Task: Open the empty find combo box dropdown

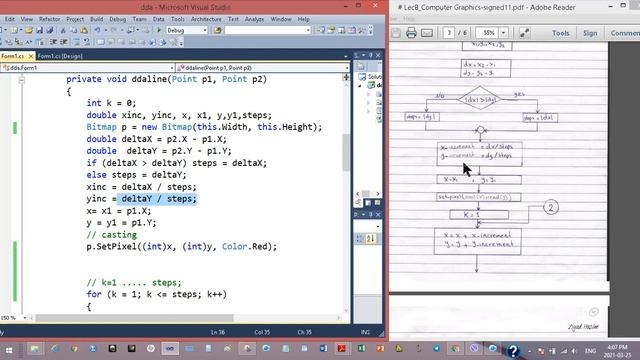Action: click(308, 30)
